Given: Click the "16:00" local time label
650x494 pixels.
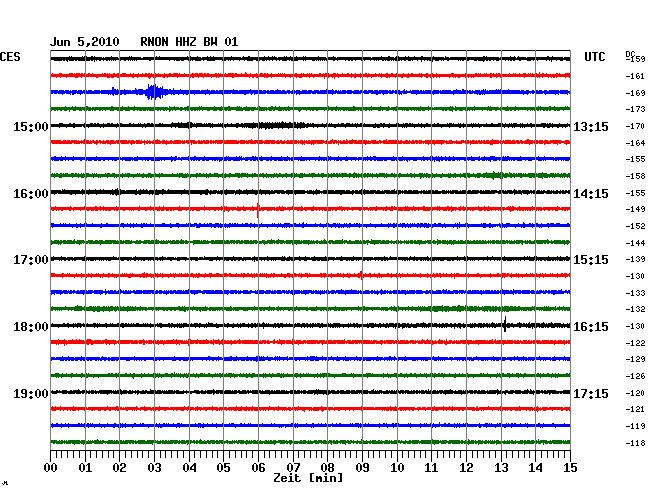Looking at the screenshot, I should point(31,194).
